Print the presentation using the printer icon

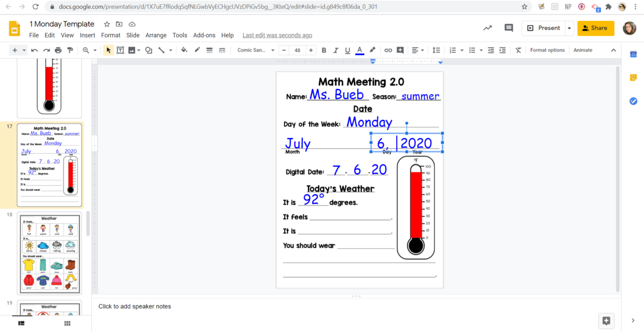58,50
